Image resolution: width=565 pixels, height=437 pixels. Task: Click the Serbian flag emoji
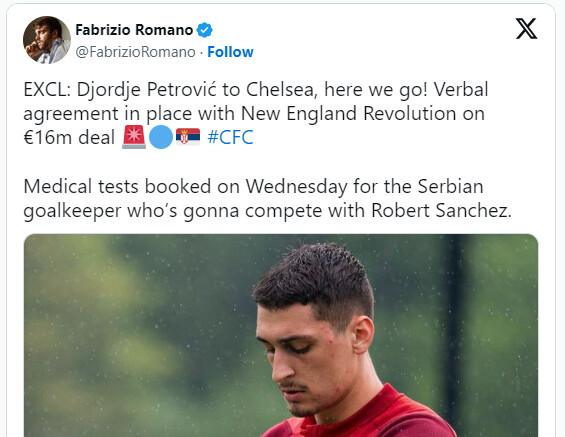coord(188,137)
